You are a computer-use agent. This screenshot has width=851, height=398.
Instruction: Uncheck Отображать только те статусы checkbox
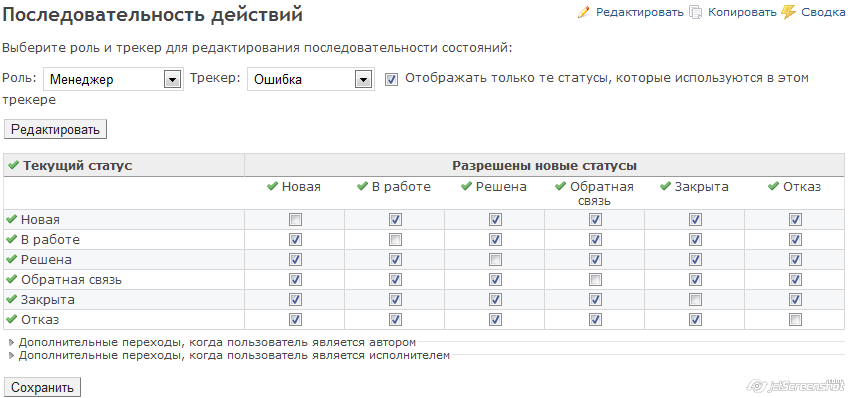[x=391, y=79]
